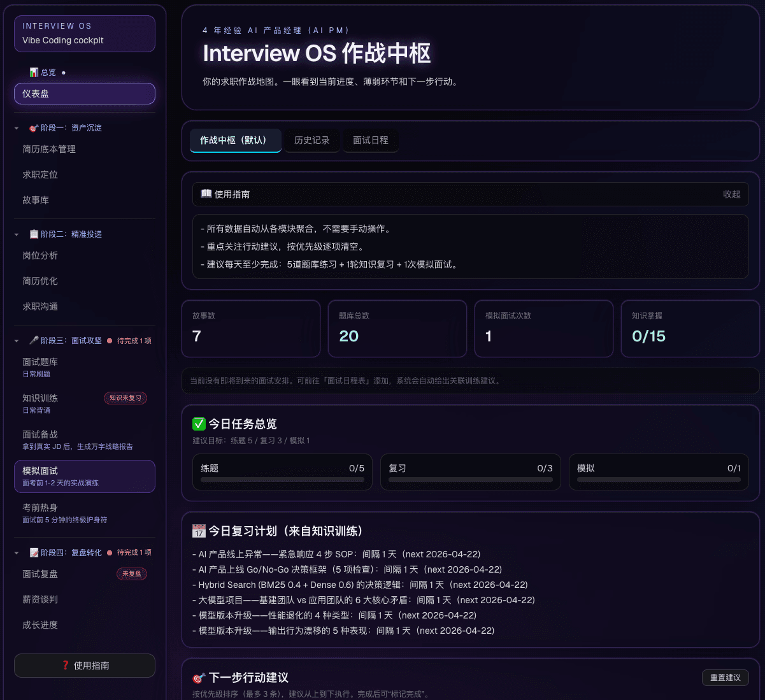Click the calendar icon by 今日复习计划

[x=199, y=531]
